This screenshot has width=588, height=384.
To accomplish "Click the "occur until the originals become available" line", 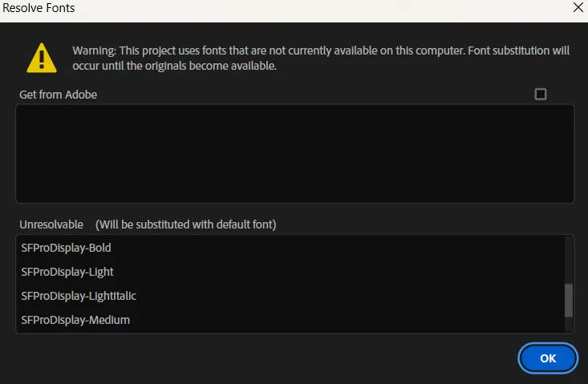I will [174, 66].
